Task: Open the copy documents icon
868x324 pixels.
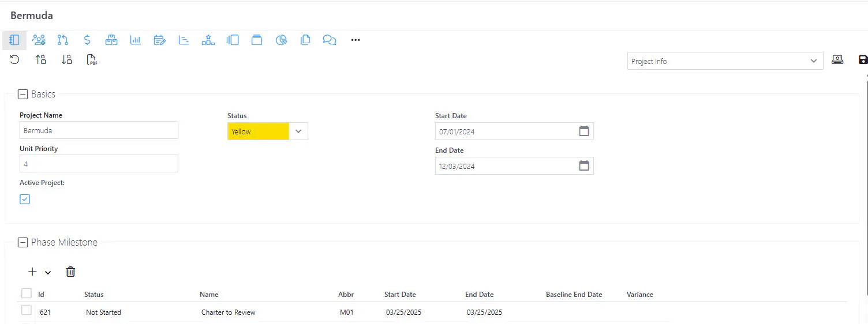Action: 305,40
